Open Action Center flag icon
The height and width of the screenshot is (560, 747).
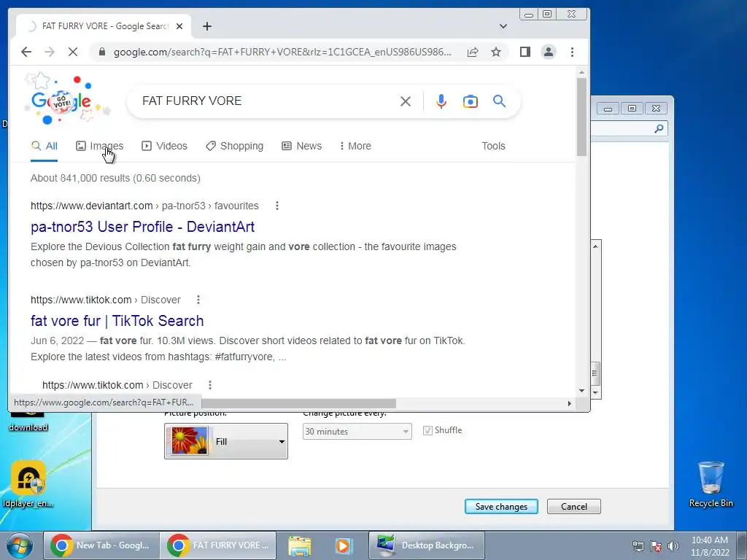coord(656,546)
